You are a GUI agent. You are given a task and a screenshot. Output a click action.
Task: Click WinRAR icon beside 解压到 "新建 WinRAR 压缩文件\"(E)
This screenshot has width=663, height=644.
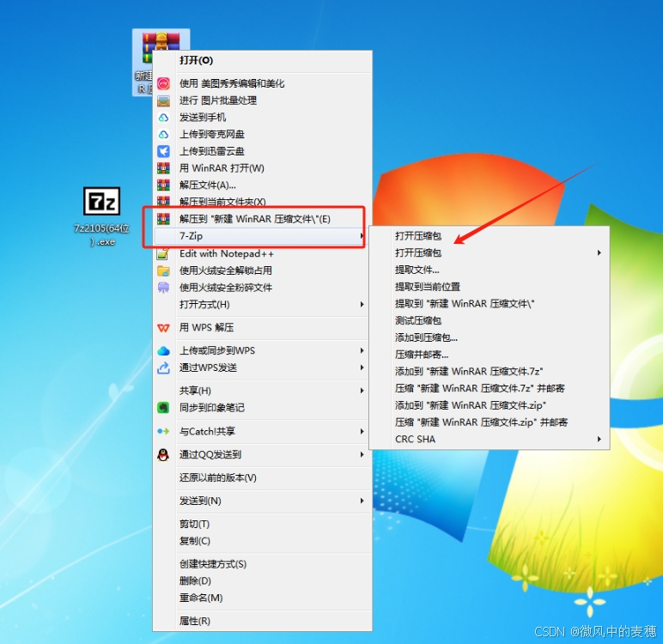(x=164, y=219)
